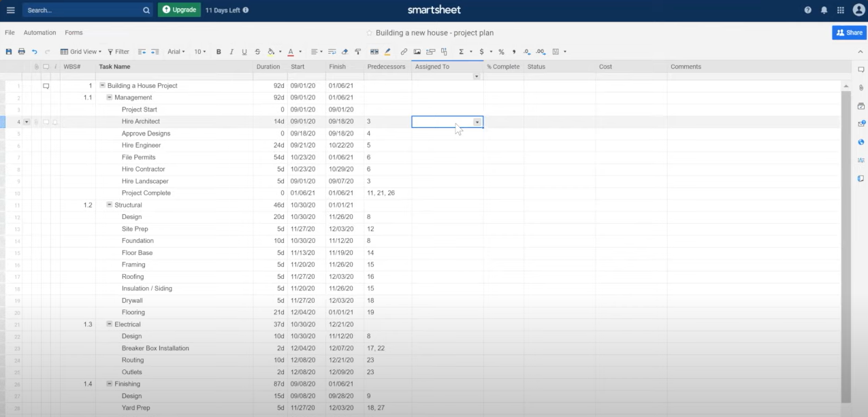Image resolution: width=868 pixels, height=417 pixels.
Task: Click the Share button
Action: coord(849,33)
